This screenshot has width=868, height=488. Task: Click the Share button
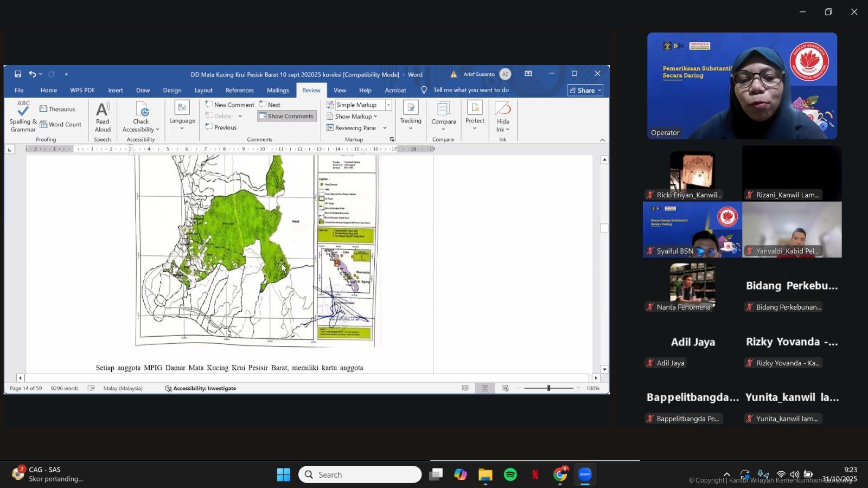(585, 91)
